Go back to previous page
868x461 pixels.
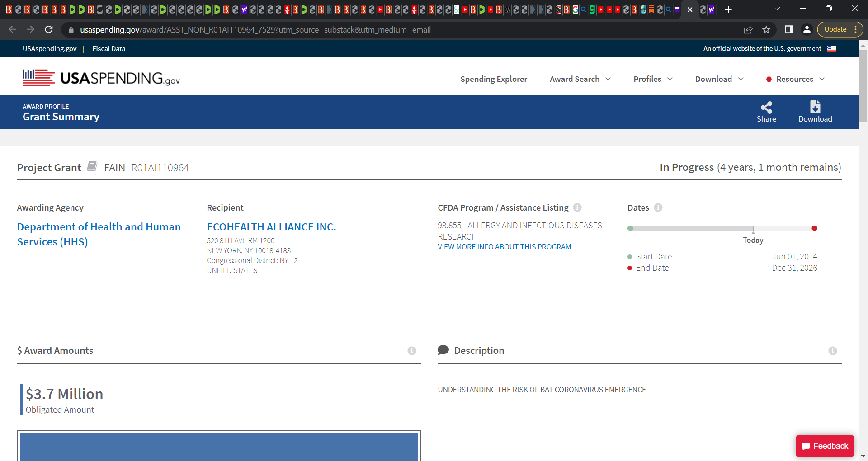12,29
